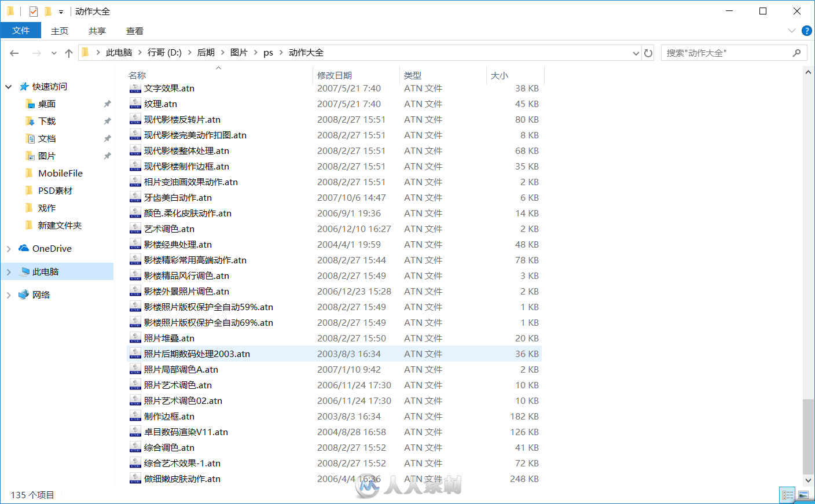Select file icon of 制作边框.atn
This screenshot has width=815, height=504.
coord(135,416)
